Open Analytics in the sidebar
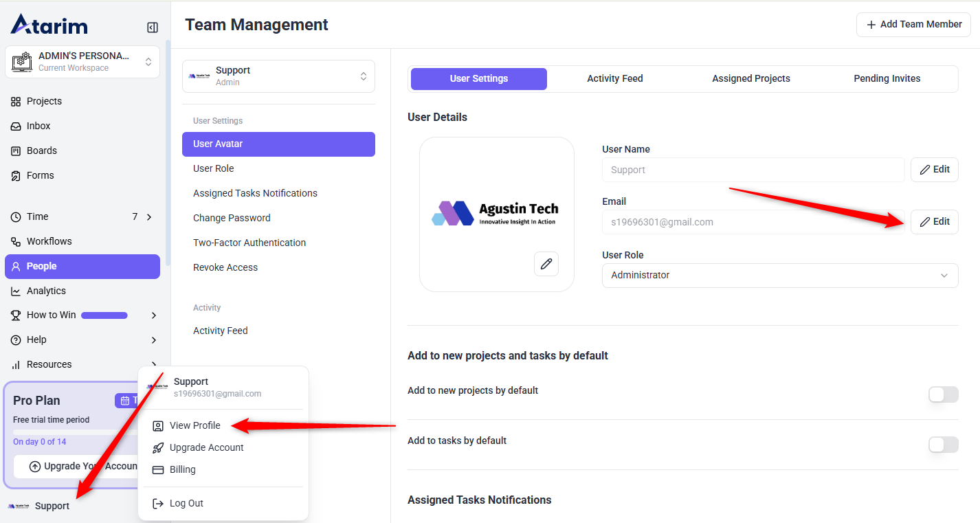The width and height of the screenshot is (980, 523). coord(46,291)
